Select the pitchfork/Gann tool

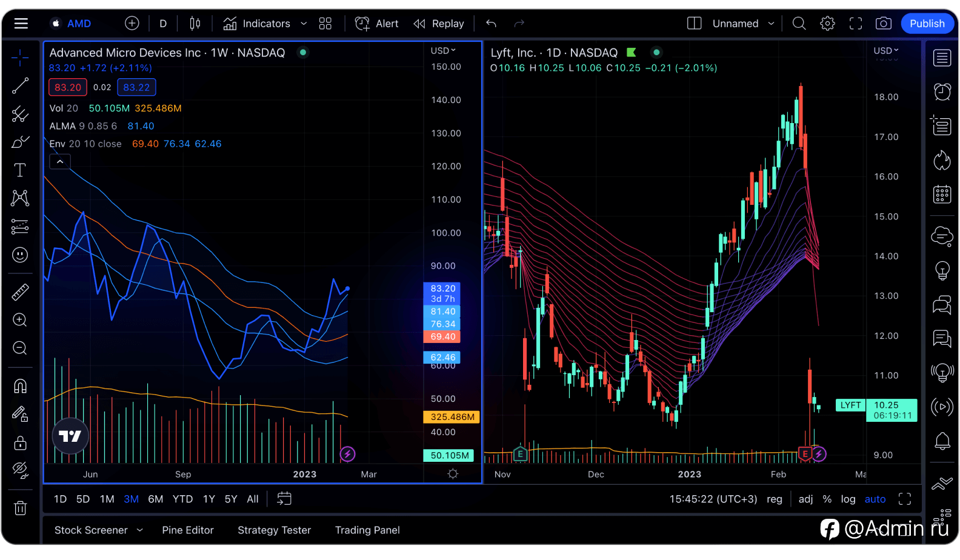(x=20, y=114)
